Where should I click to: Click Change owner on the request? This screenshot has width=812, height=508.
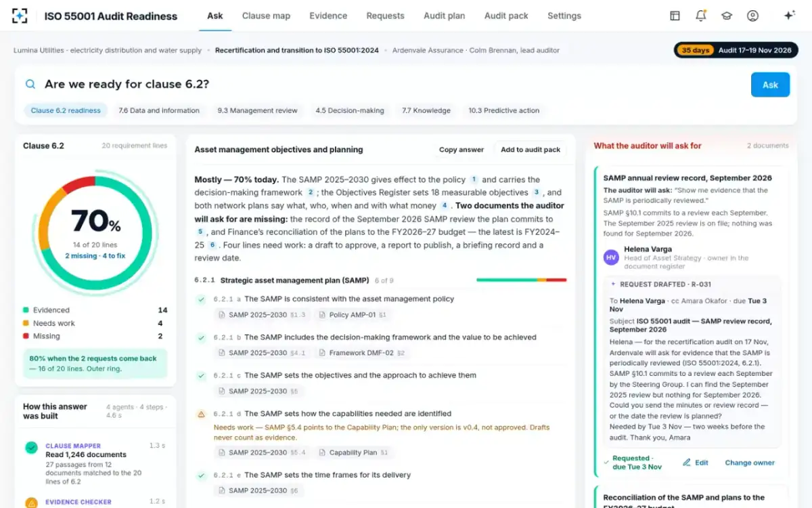tap(750, 463)
